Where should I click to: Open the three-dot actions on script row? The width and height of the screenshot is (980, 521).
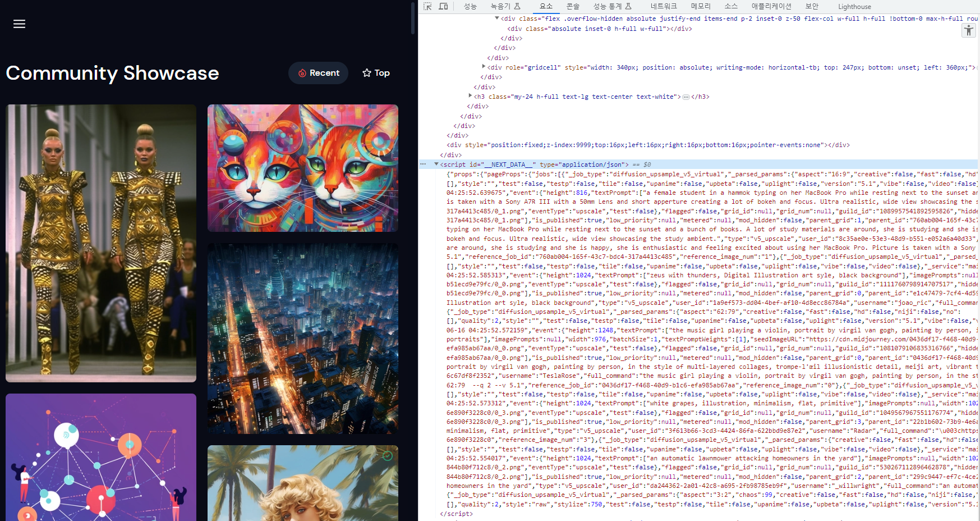423,164
